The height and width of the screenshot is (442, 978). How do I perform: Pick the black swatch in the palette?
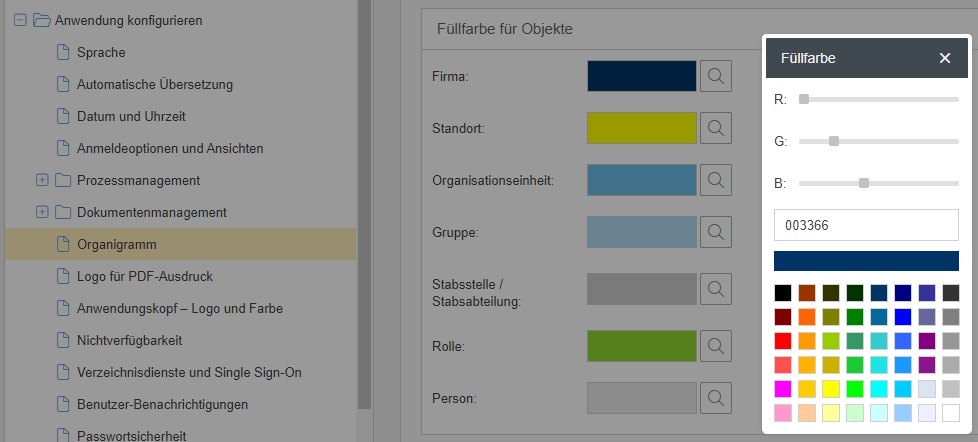[783, 293]
